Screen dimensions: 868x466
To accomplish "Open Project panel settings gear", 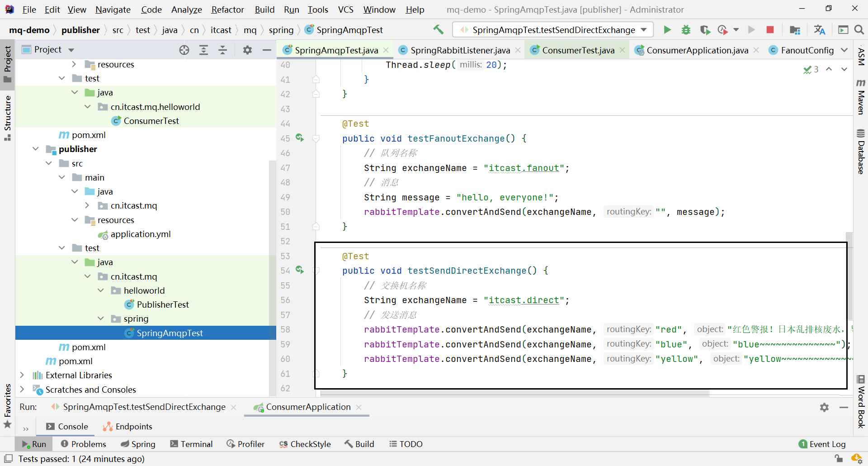I will pos(247,50).
